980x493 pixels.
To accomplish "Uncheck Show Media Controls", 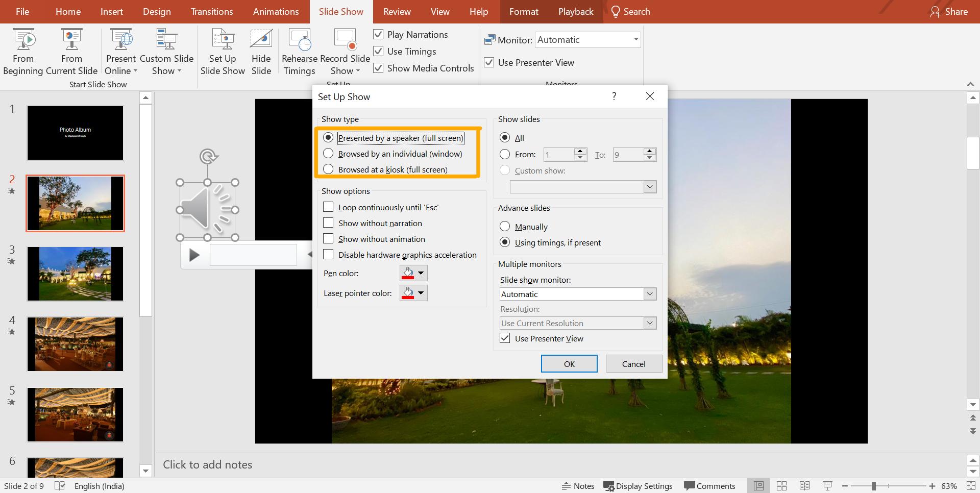I will (378, 68).
